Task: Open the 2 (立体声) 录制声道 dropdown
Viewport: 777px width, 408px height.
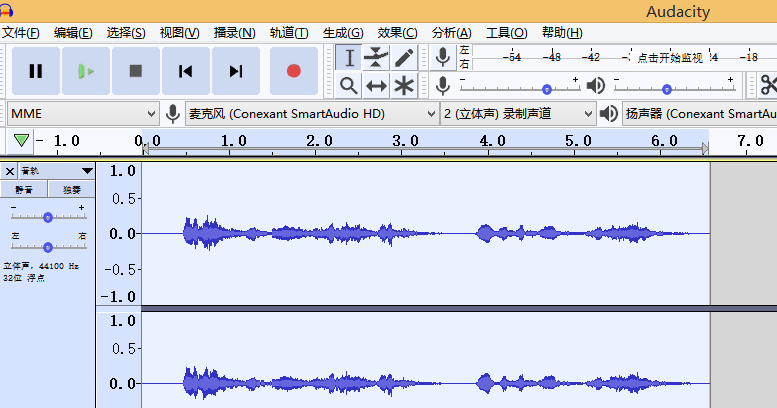Action: pos(518,114)
